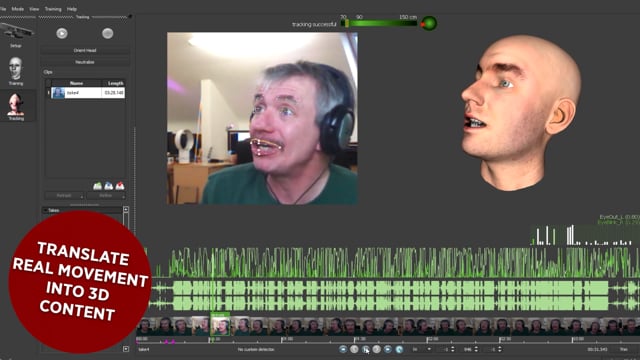
Task: Click the webcam video preview
Action: coord(262,118)
